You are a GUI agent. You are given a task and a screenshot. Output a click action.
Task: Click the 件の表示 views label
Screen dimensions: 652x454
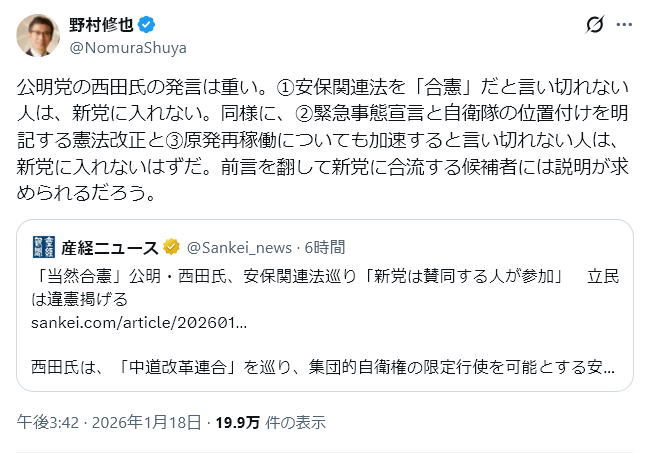click(x=294, y=422)
